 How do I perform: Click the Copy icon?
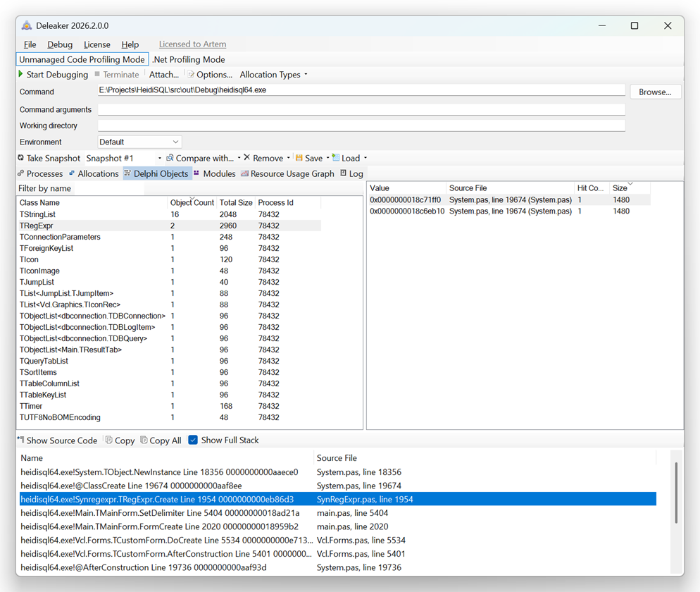point(109,440)
